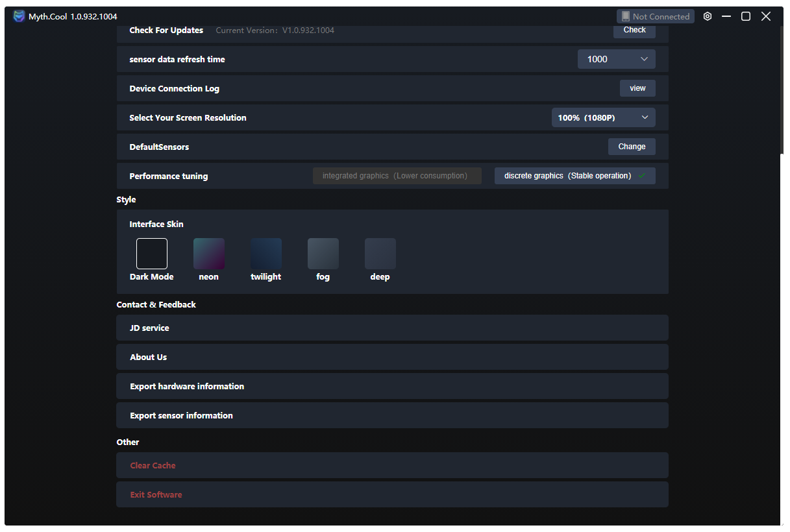Open the sensor data refresh time dropdown
The width and height of the screenshot is (790, 532).
pos(616,59)
